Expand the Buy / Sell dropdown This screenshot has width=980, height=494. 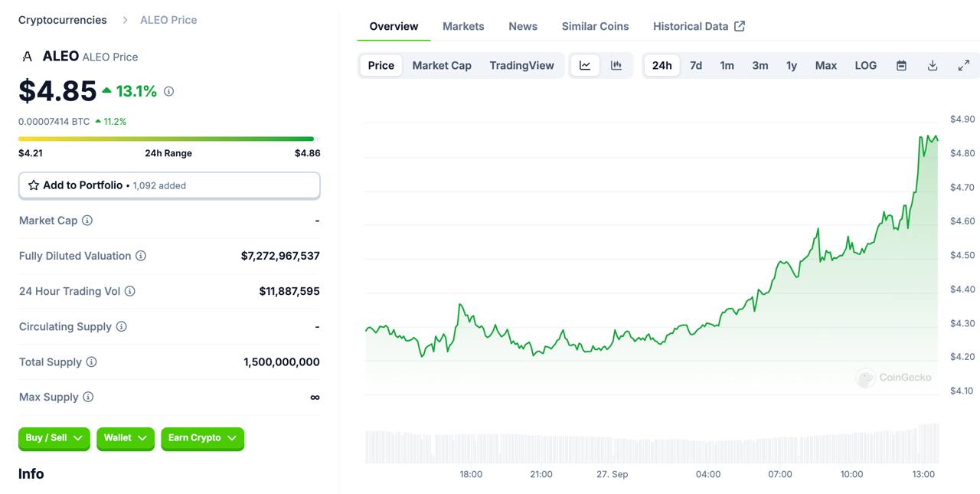54,438
